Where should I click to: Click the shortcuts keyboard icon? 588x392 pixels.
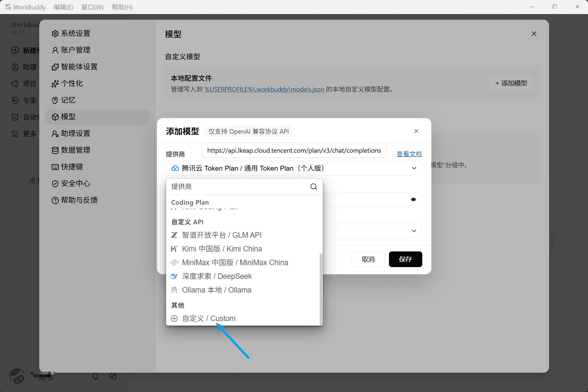(55, 167)
